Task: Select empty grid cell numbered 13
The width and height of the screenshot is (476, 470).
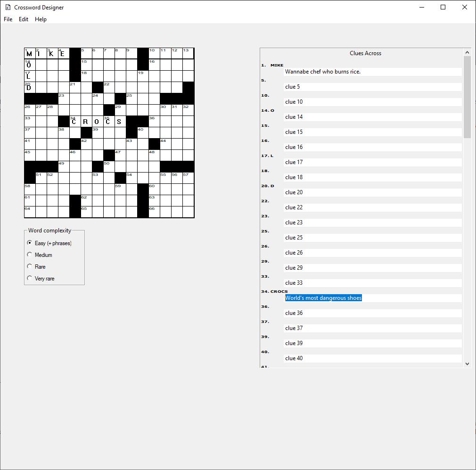Action: 188,53
